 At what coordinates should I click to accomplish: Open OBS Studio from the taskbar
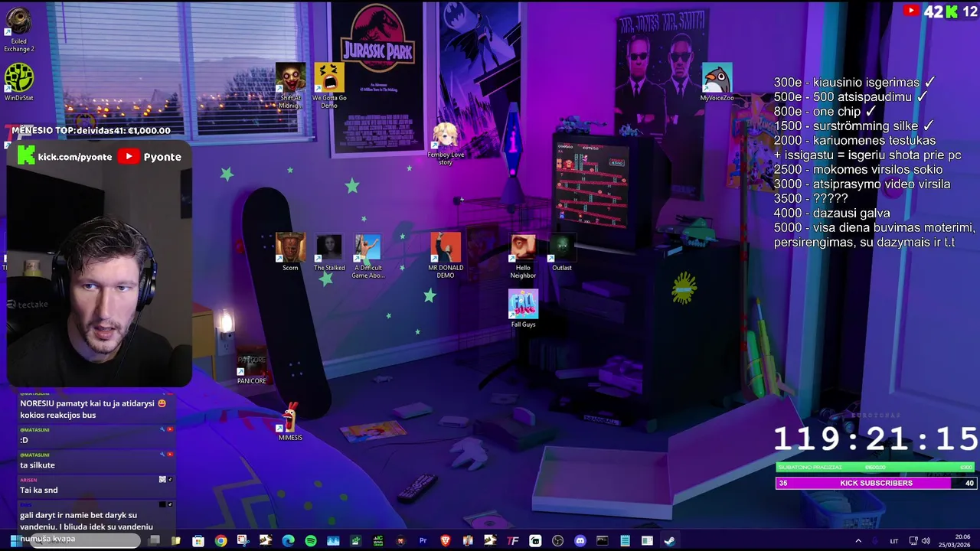point(557,541)
